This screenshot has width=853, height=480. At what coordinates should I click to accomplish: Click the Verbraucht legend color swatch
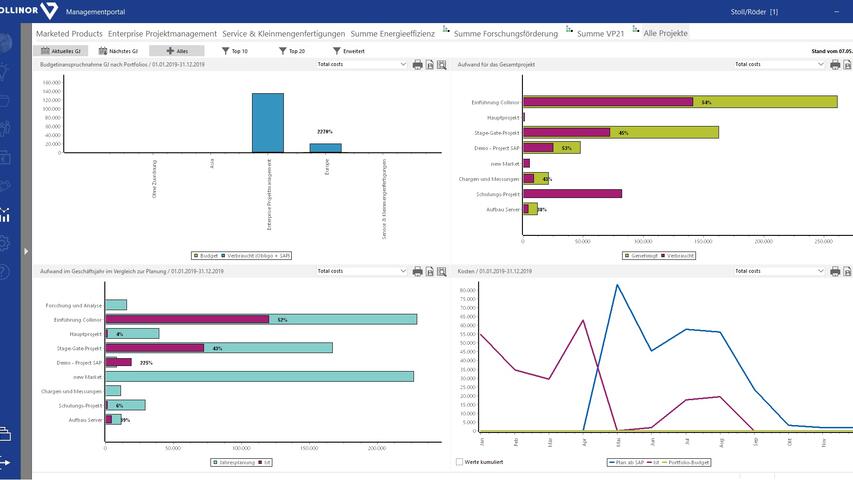pos(661,255)
